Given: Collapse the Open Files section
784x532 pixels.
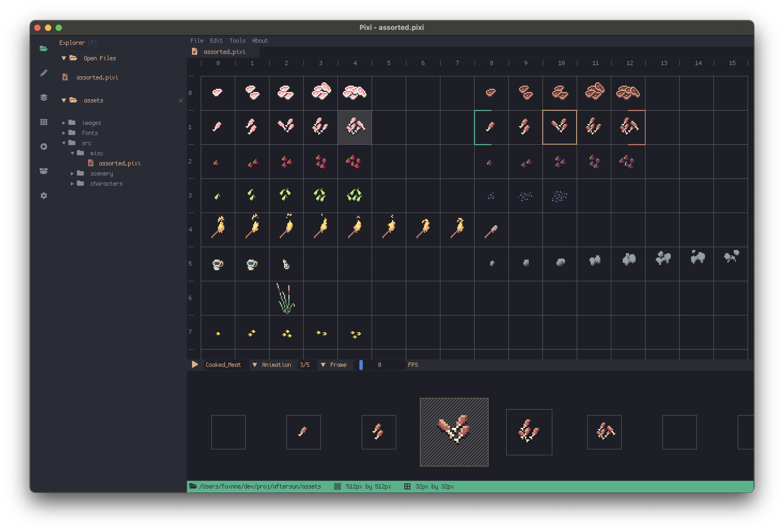Looking at the screenshot, I should click(64, 58).
